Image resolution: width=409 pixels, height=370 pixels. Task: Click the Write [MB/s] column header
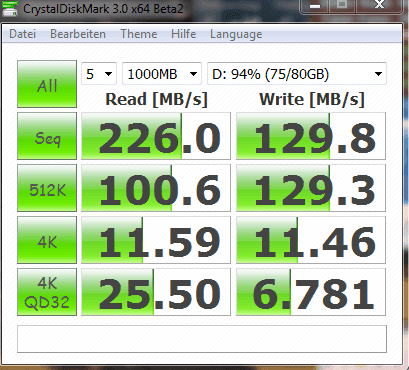(x=312, y=99)
